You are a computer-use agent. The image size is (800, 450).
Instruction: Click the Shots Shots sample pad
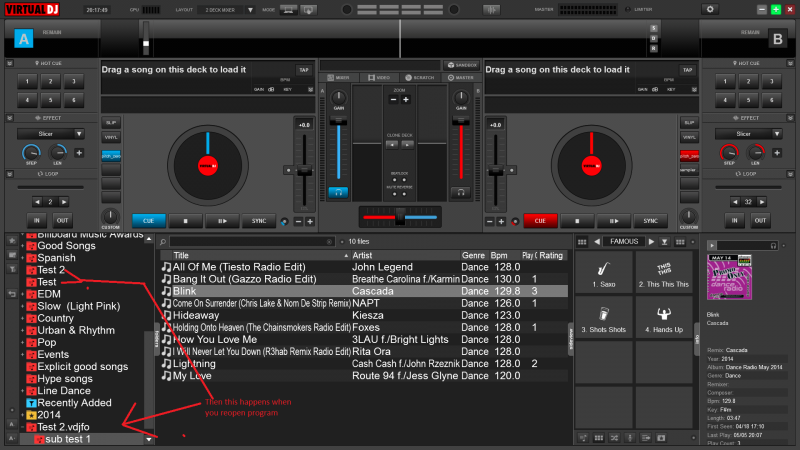pos(604,317)
